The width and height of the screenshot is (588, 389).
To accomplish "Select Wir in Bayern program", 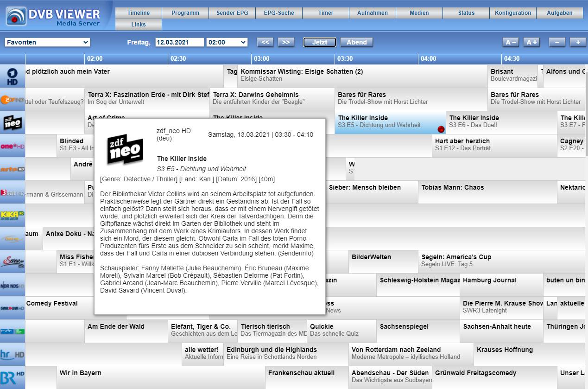I will click(x=161, y=377).
